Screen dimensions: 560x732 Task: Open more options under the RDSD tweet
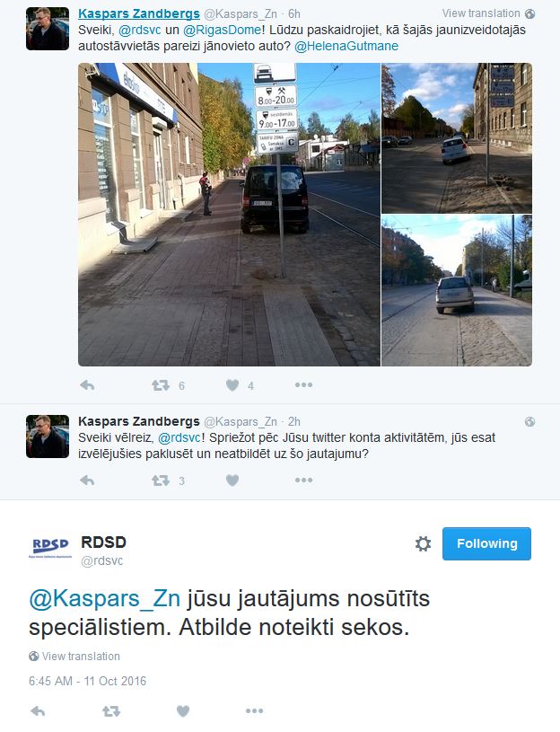coord(254,710)
